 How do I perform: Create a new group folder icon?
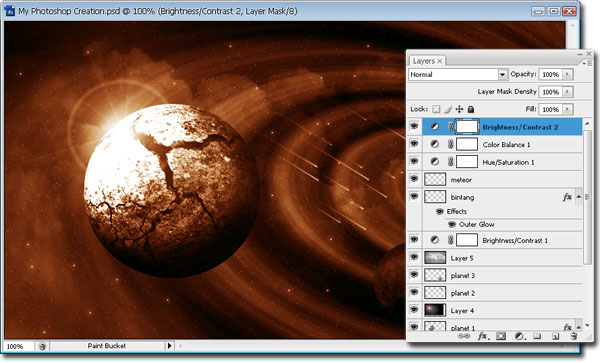click(x=537, y=336)
